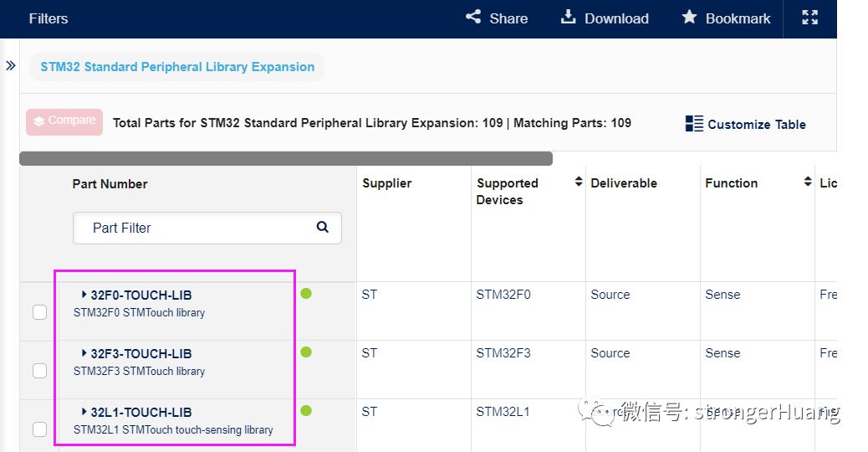Click the Deliverable column header
The image size is (868, 452).
pos(624,183)
